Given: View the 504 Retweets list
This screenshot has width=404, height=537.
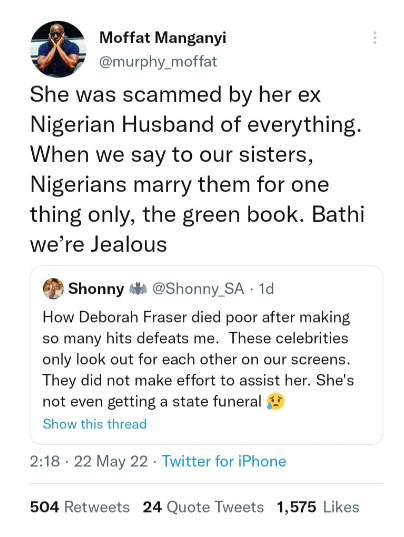Looking at the screenshot, I should click(x=80, y=507).
